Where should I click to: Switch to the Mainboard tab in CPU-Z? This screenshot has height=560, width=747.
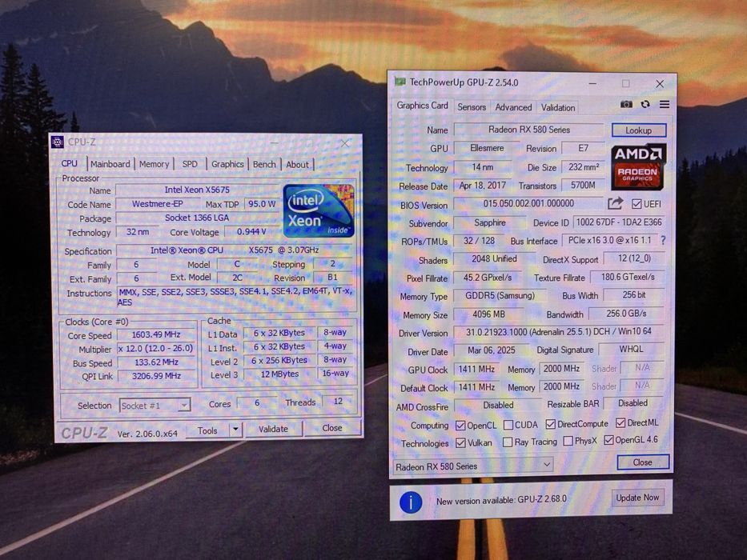(110, 164)
